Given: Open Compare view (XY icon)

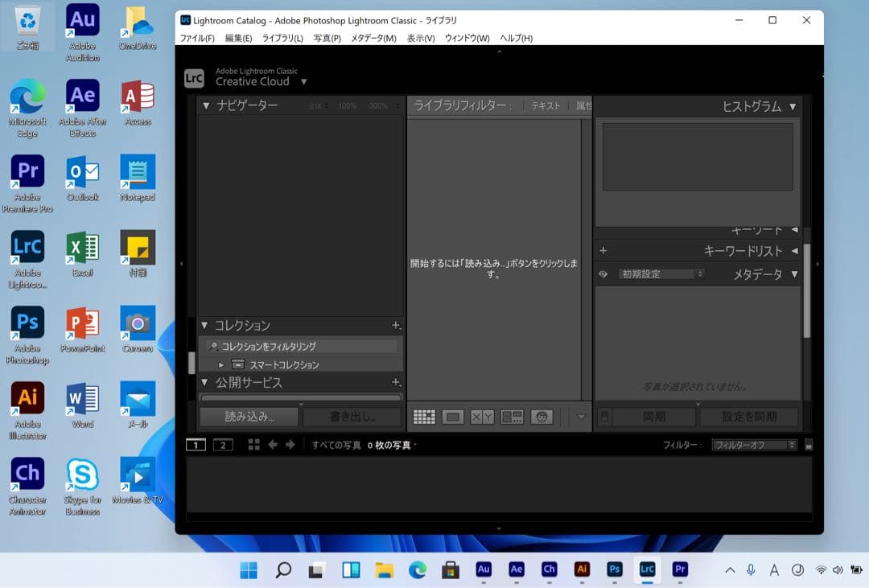Looking at the screenshot, I should coord(481,416).
